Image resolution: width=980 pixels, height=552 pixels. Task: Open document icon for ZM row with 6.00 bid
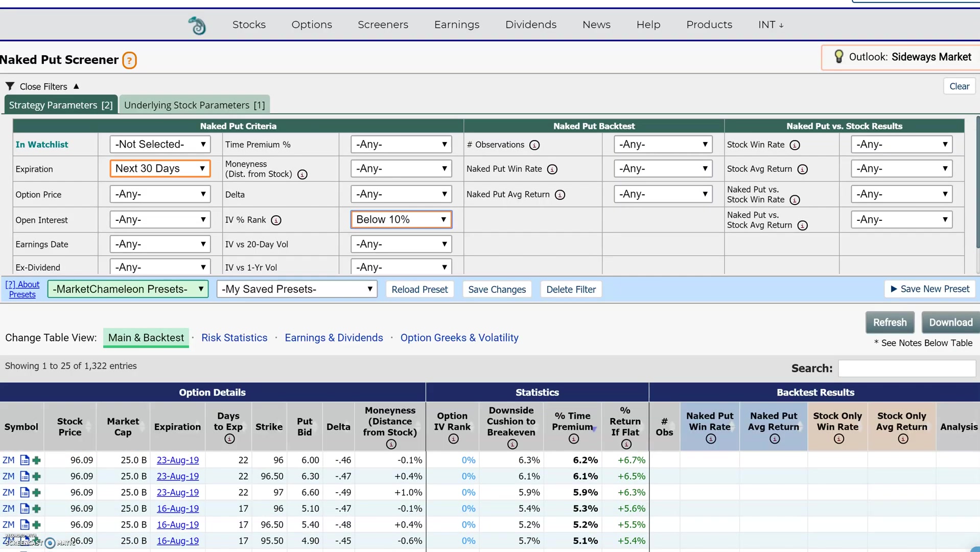25,461
